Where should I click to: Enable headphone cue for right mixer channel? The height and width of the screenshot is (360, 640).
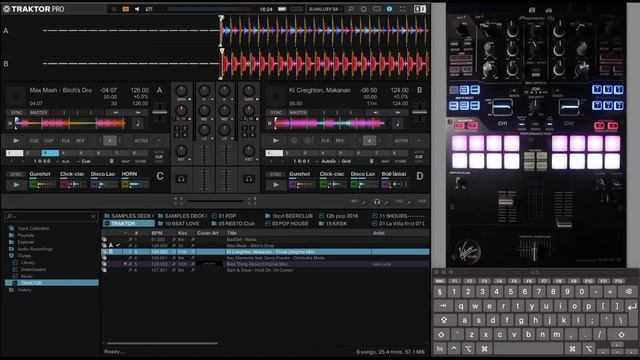point(248,179)
